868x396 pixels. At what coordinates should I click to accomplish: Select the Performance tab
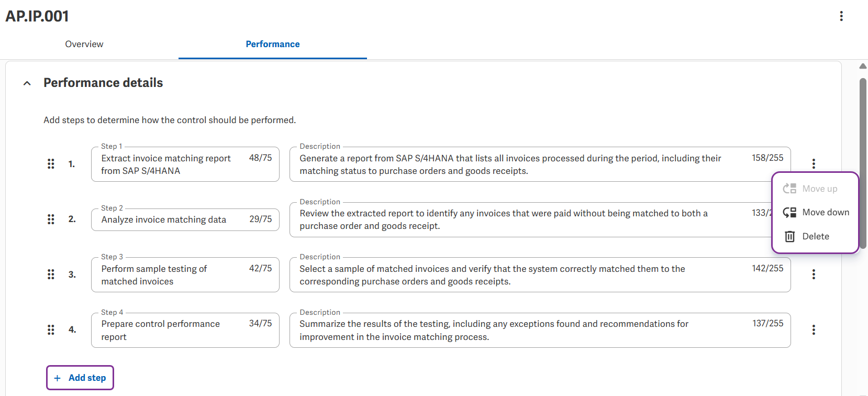[x=273, y=44]
